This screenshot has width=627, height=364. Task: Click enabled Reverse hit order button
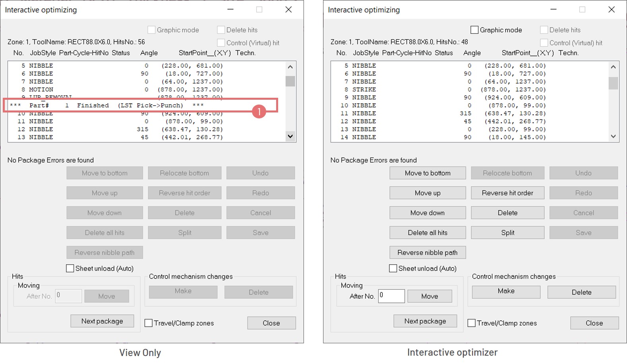[507, 193]
